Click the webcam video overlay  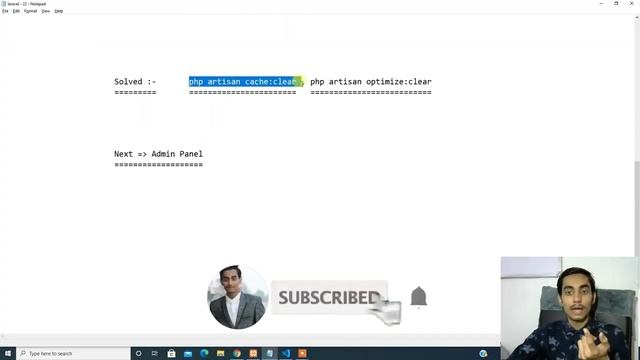[569, 308]
